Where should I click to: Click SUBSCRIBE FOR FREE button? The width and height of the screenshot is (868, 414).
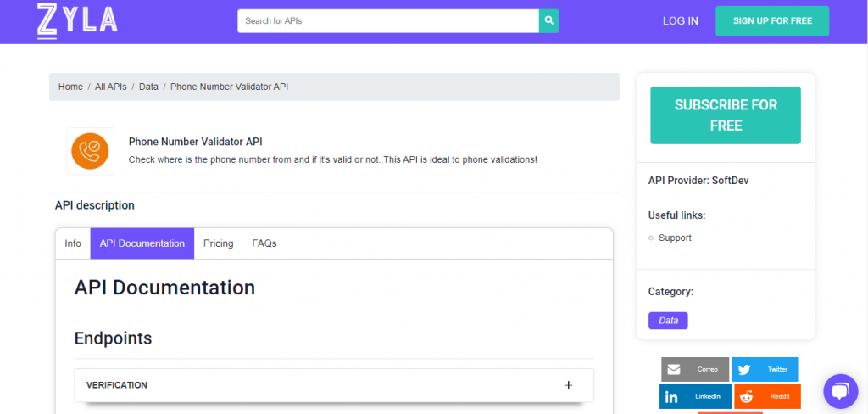click(726, 115)
